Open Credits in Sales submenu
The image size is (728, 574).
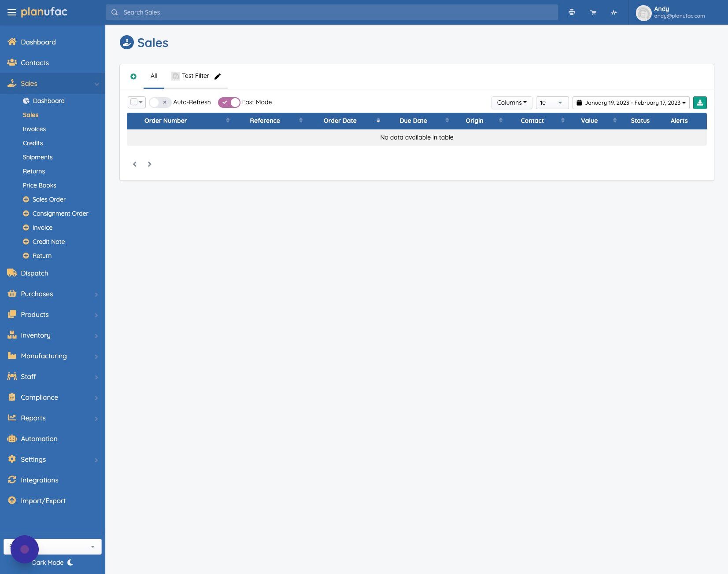tap(33, 143)
